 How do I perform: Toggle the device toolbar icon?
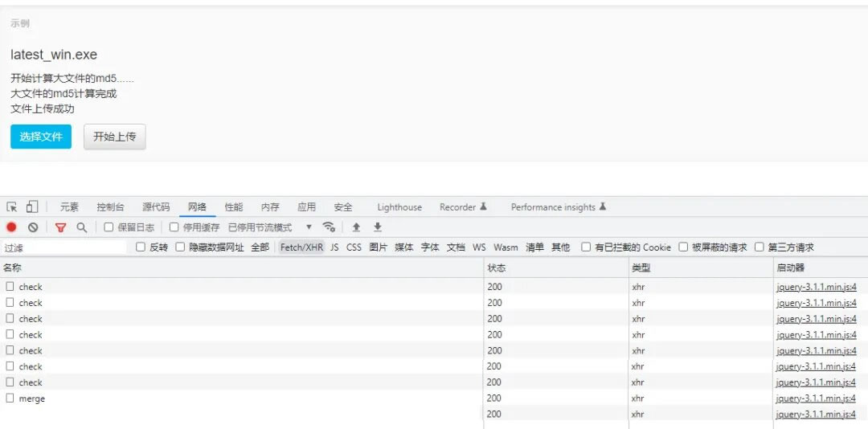click(32, 207)
